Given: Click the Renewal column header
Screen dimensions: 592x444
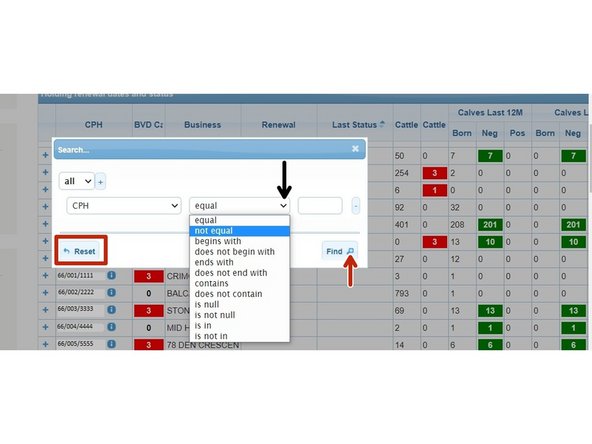Looking at the screenshot, I should 279,125.
